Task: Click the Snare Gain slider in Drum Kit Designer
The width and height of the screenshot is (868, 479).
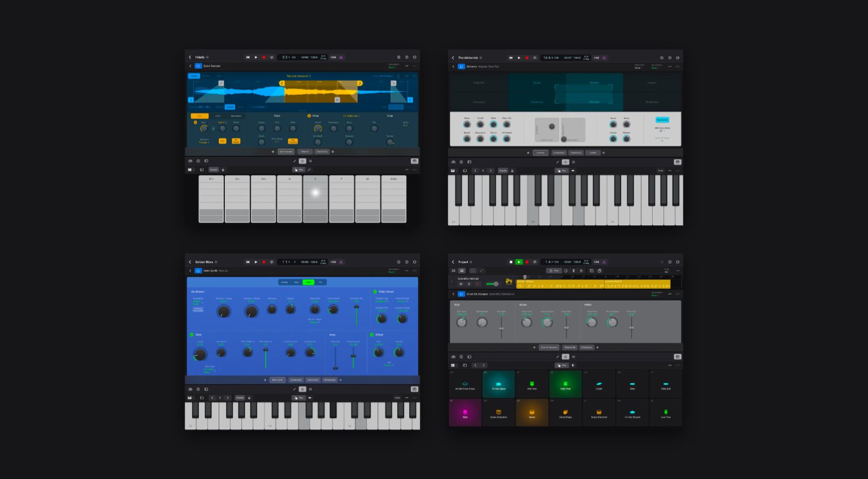Action: 566,328
